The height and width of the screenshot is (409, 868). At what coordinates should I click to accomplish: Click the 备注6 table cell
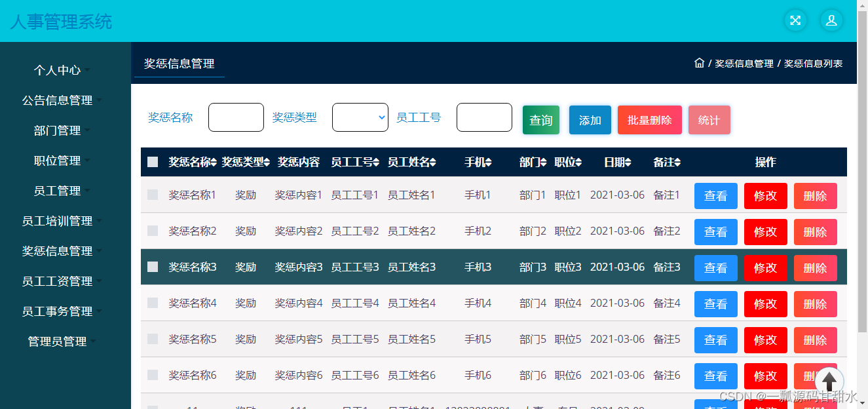tap(667, 375)
